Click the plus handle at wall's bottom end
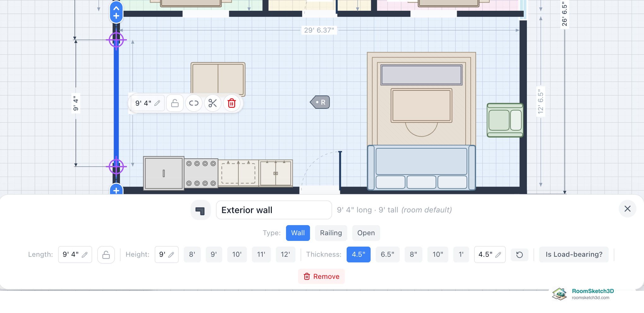The image size is (644, 313). click(x=116, y=190)
